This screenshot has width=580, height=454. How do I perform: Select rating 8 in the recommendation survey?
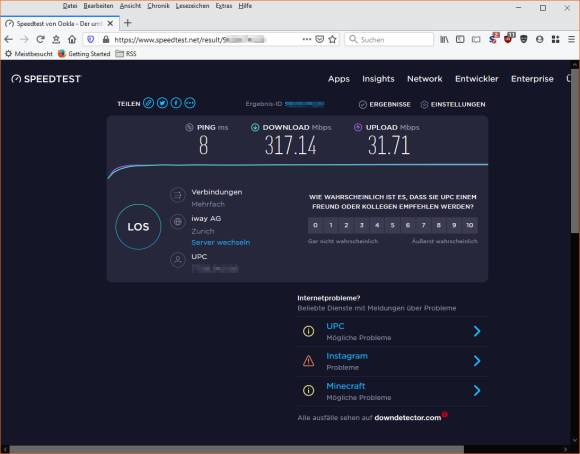438,225
